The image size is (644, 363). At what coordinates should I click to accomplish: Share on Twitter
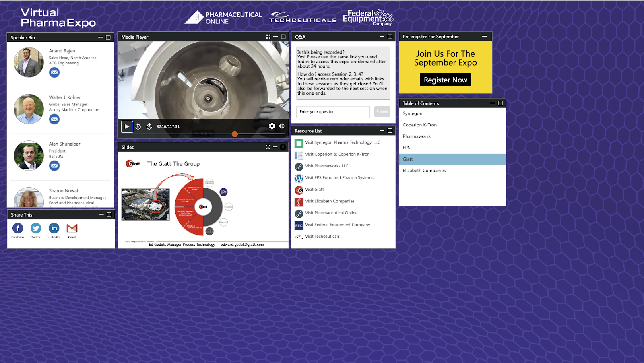36,228
